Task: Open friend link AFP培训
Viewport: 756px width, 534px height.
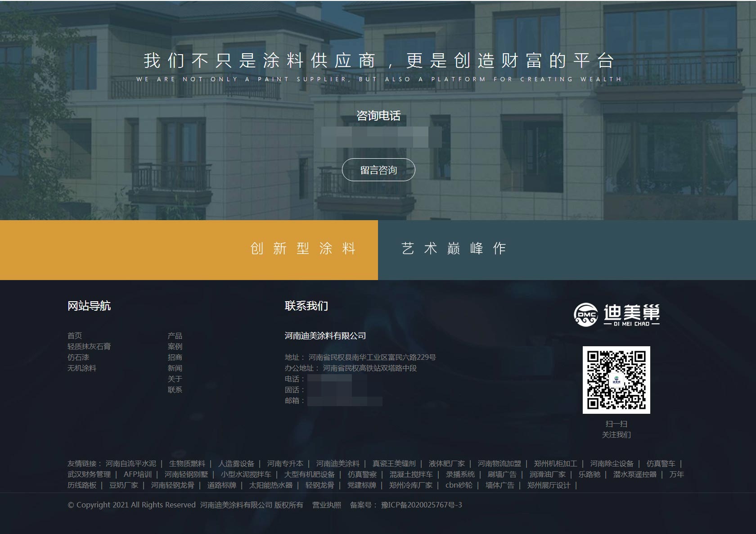Action: coord(138,474)
